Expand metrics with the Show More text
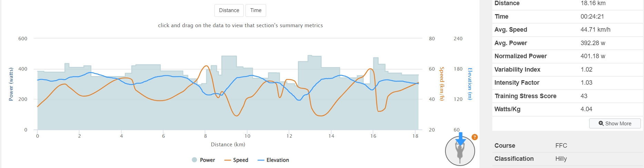Screen dimensions: 644x168 point(618,124)
